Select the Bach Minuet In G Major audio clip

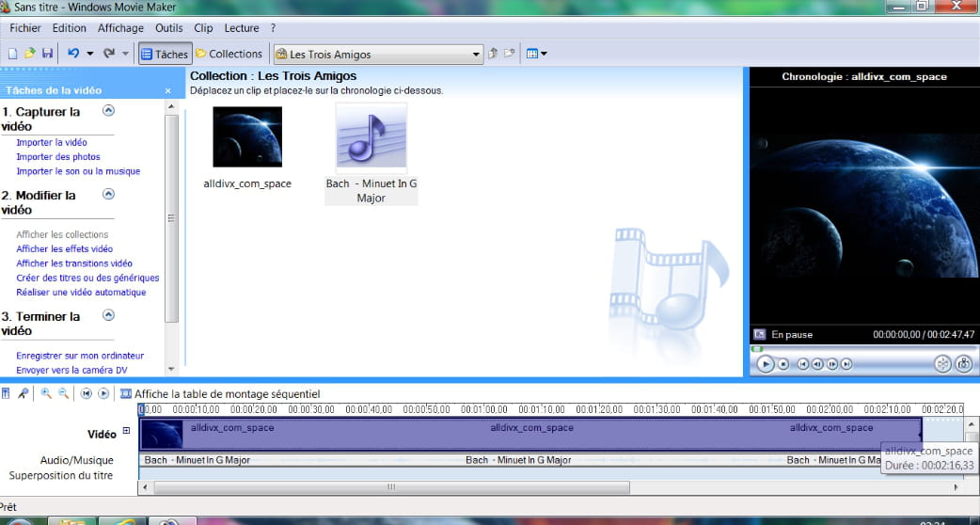(x=371, y=138)
